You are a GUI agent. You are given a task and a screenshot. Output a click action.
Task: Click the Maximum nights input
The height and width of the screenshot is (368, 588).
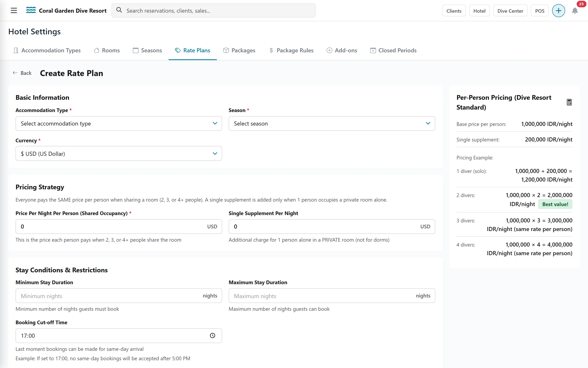pyautogui.click(x=332, y=296)
